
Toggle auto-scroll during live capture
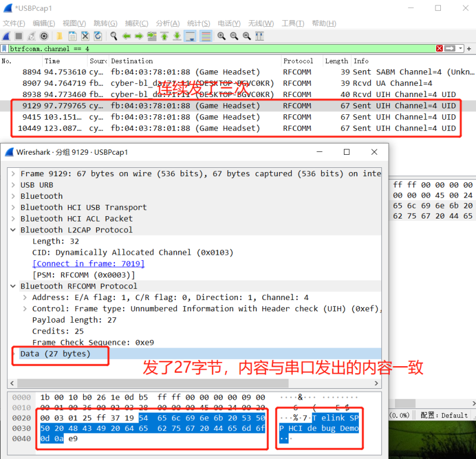tap(190, 36)
